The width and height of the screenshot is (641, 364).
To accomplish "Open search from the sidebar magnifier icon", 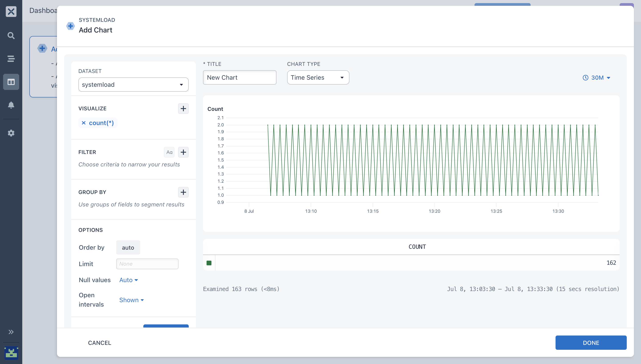I will pyautogui.click(x=11, y=36).
